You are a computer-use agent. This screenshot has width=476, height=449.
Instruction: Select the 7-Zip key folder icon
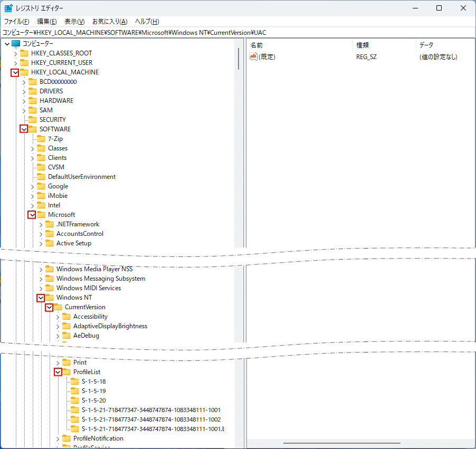(42, 138)
